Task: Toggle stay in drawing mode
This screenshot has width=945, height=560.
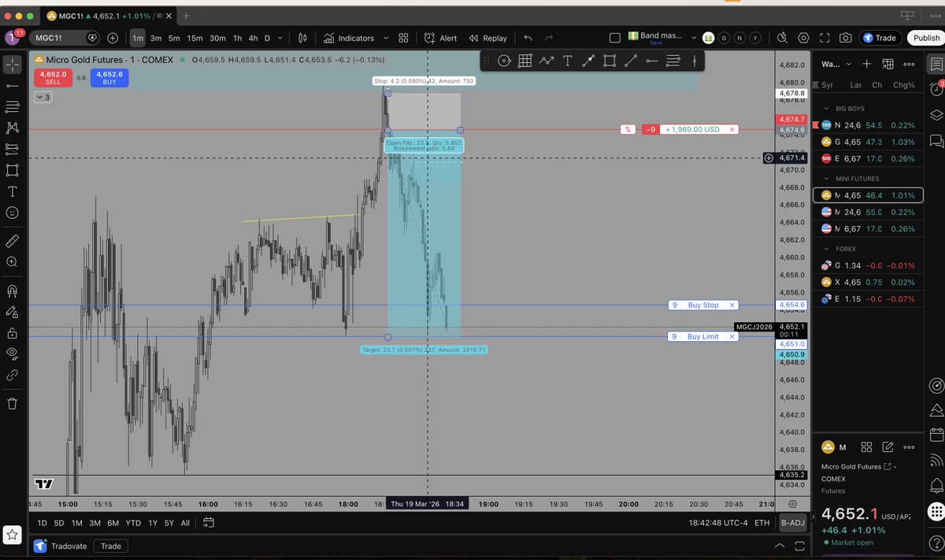Action: pos(12,312)
